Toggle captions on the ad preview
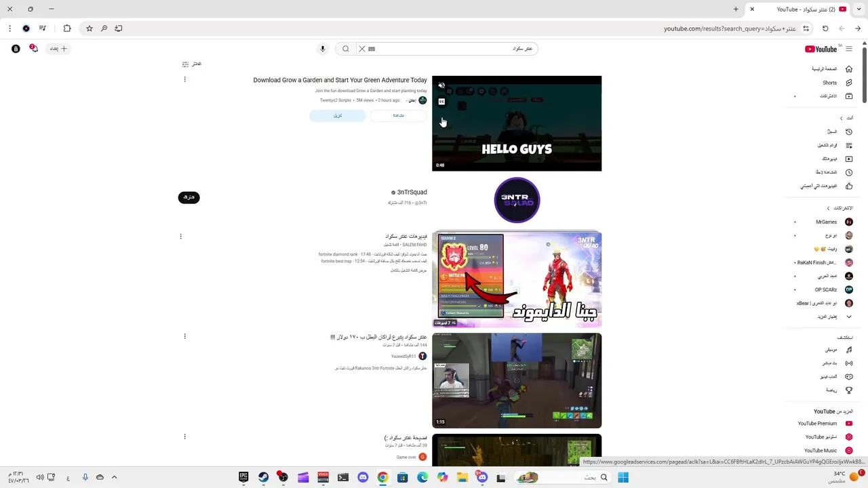 pos(441,102)
